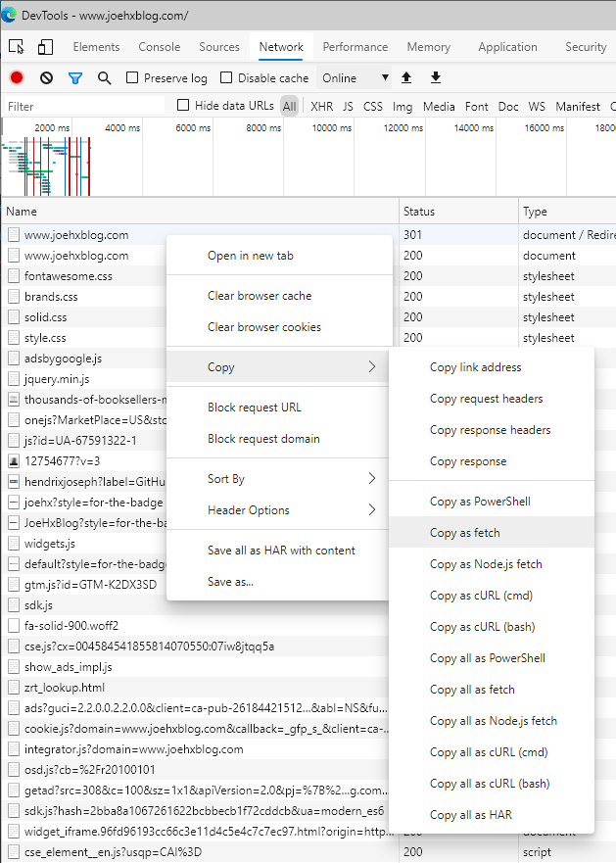Switch to the Console tab
The image size is (616, 863).
point(159,47)
